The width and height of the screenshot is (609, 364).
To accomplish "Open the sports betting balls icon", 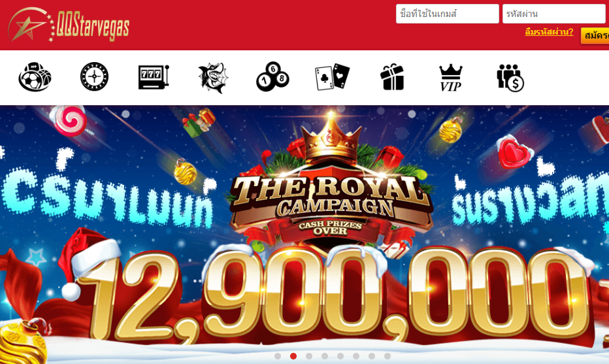I will [x=35, y=77].
